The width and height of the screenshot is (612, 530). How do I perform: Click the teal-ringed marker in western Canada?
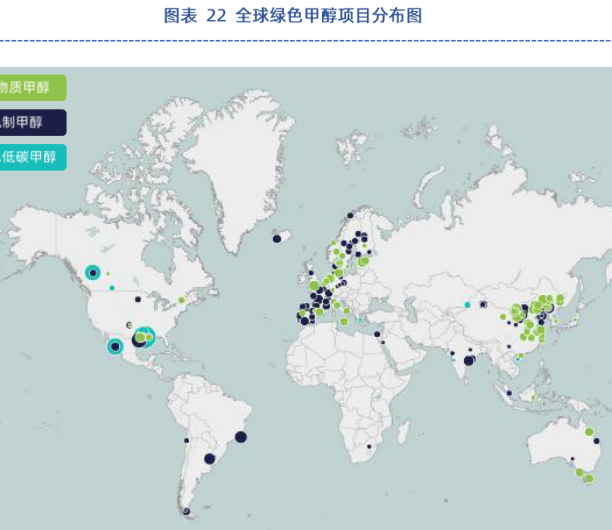pyautogui.click(x=93, y=272)
